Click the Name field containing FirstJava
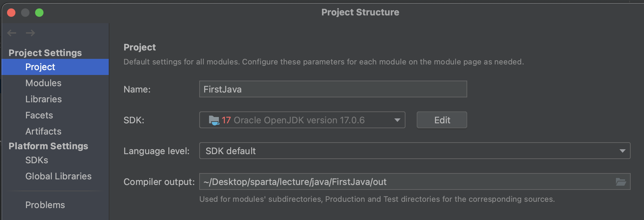644x220 pixels. pyautogui.click(x=333, y=89)
